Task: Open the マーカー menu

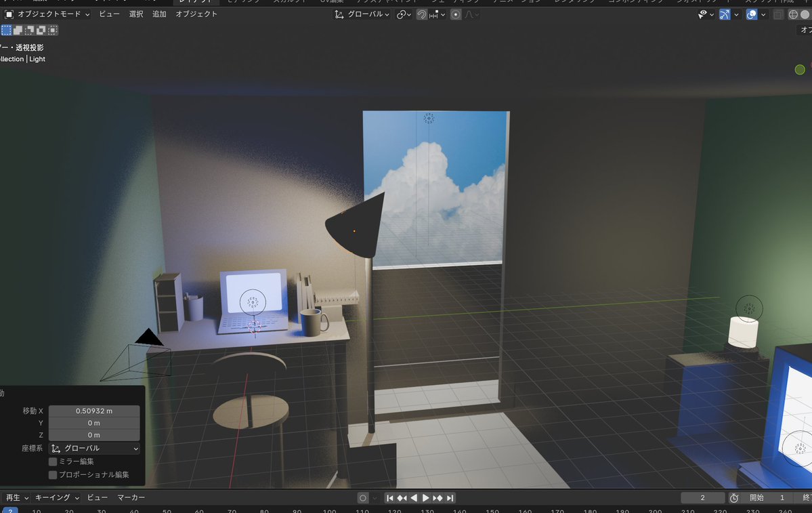Action: [131, 497]
